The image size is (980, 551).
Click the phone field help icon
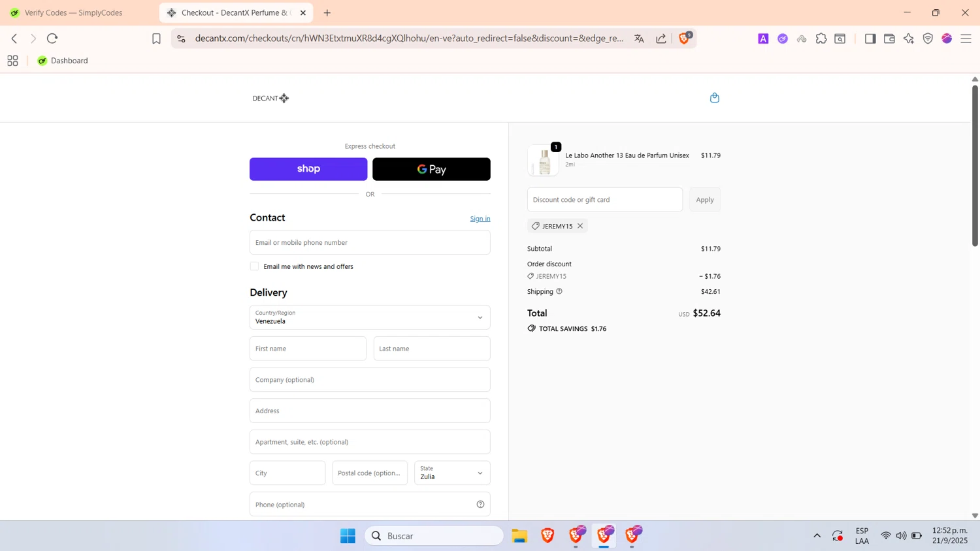tap(480, 504)
